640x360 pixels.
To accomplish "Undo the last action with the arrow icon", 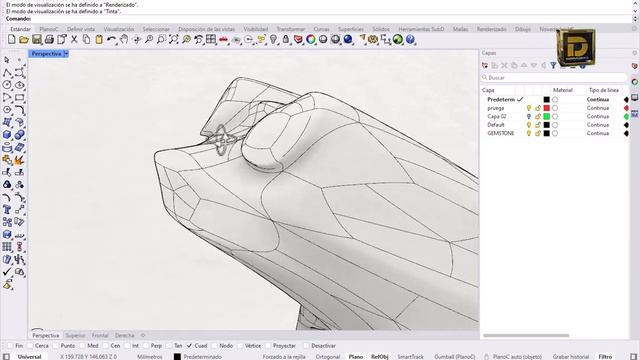I will pos(111,40).
